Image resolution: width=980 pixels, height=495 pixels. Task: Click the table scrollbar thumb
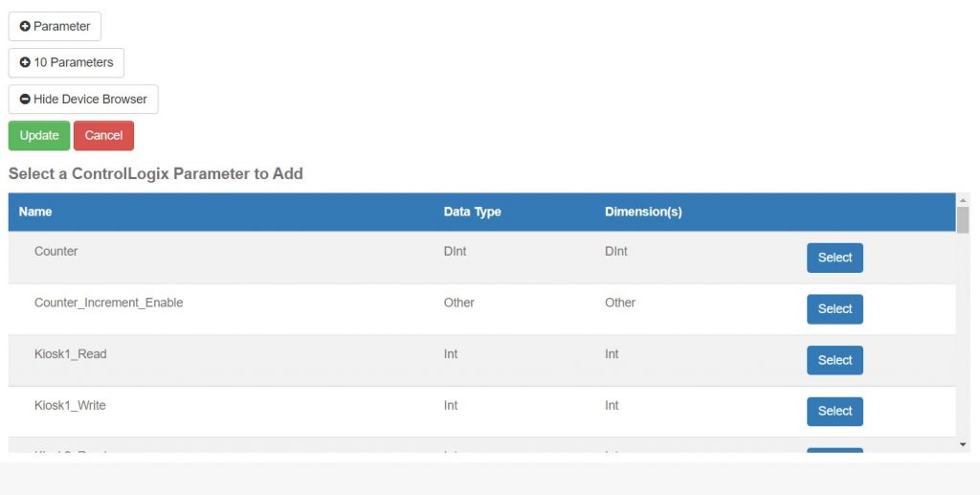tap(963, 220)
